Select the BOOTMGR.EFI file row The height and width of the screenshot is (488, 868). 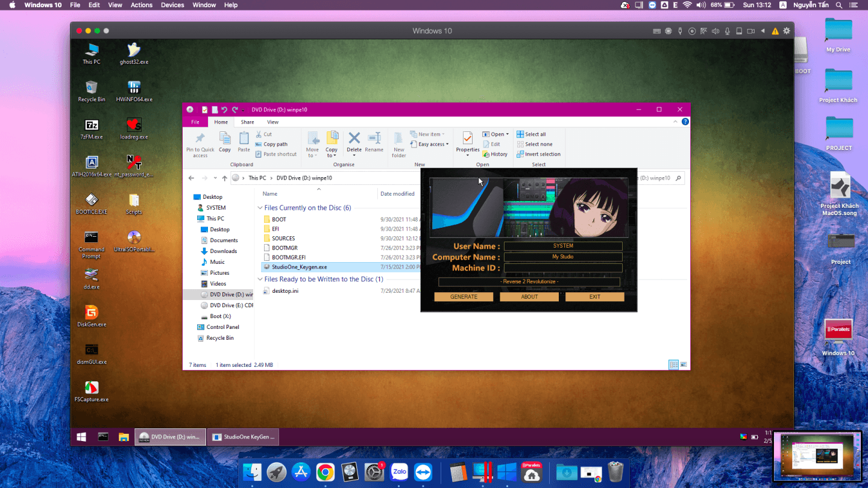(341, 257)
